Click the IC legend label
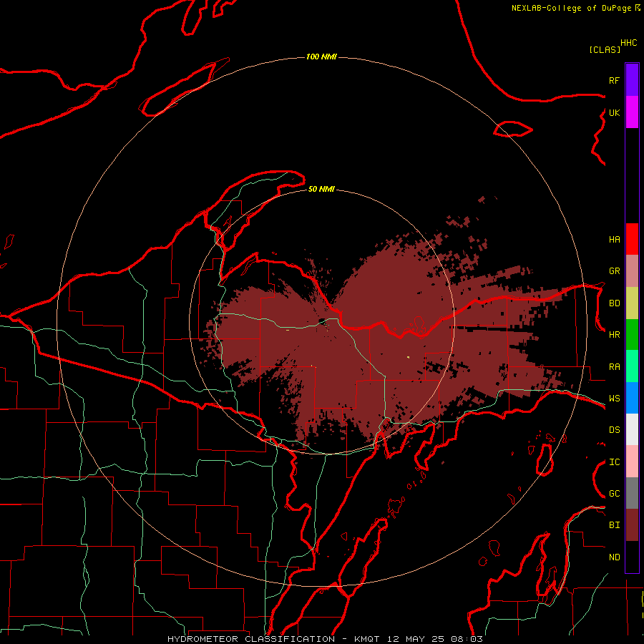The height and width of the screenshot is (644, 644). point(614,462)
